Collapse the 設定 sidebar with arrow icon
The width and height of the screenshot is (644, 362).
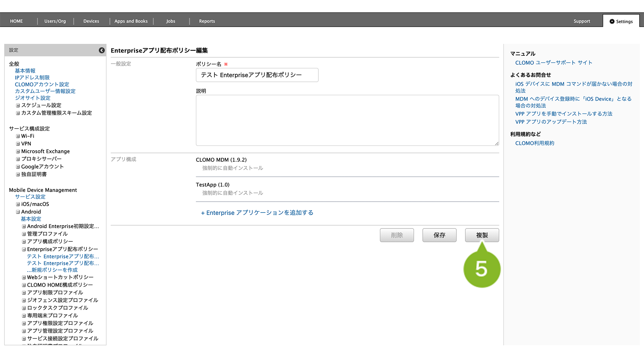102,50
